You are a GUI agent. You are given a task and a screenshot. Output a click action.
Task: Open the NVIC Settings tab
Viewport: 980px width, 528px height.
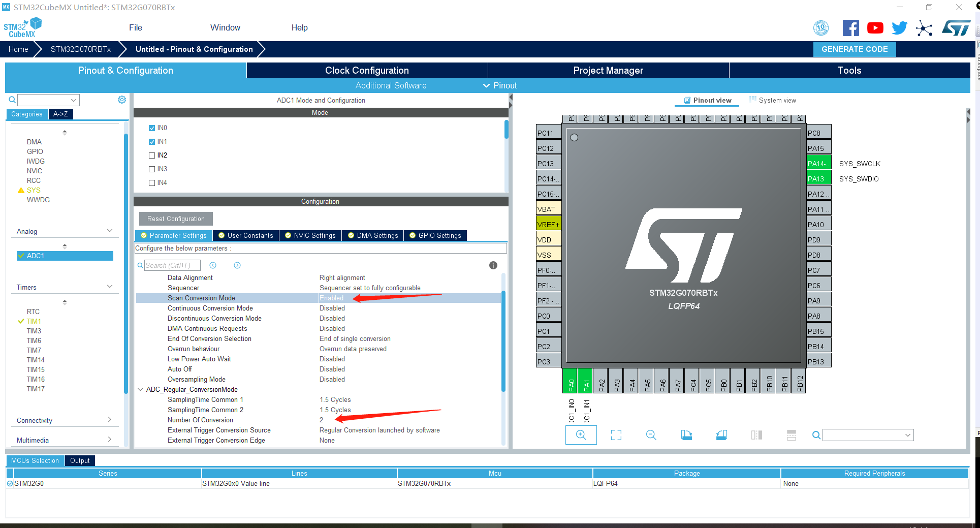tap(310, 235)
